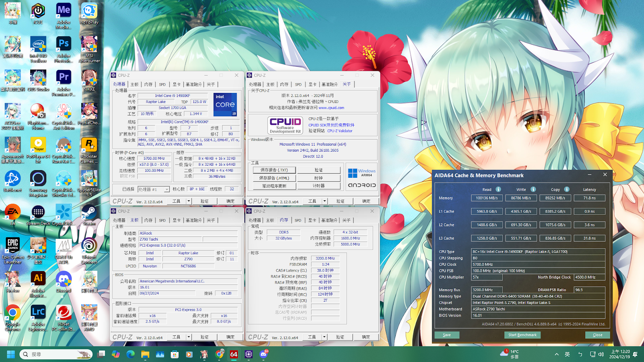Viewport: 644px width, 362px height.
Task: Click 验证 in processor CPU-Z window footer
Action: pyautogui.click(x=204, y=201)
